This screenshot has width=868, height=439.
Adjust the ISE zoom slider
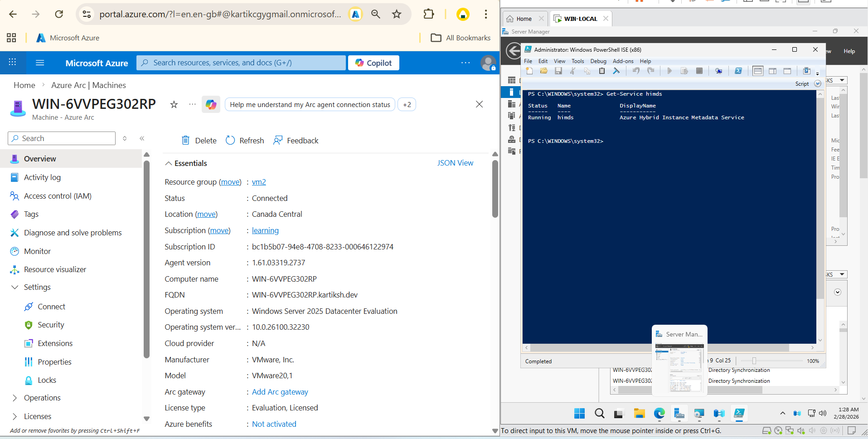[754, 361]
